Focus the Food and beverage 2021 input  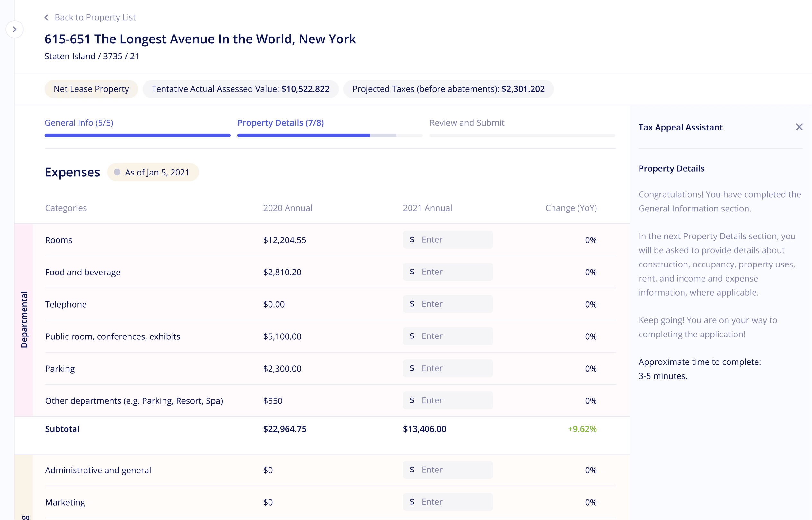tap(448, 272)
